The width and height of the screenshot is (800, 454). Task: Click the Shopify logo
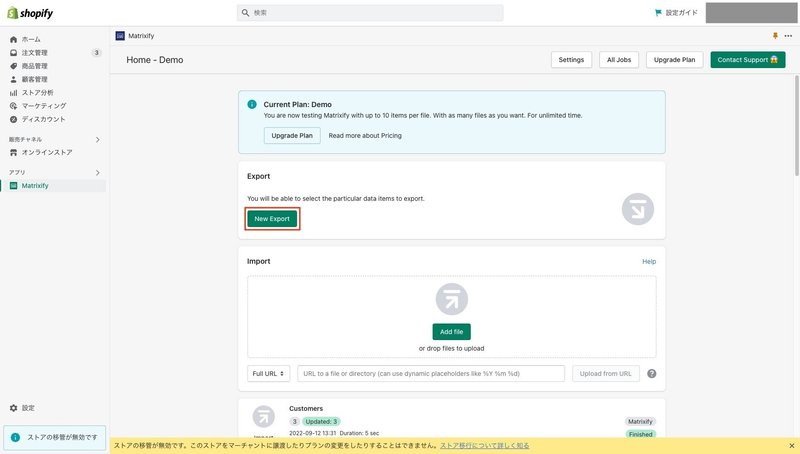point(30,13)
